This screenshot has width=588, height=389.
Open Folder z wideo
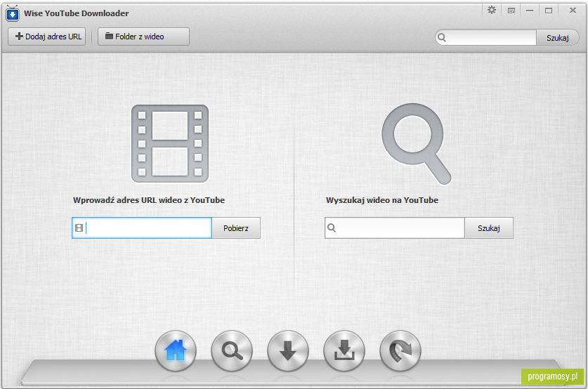point(143,37)
